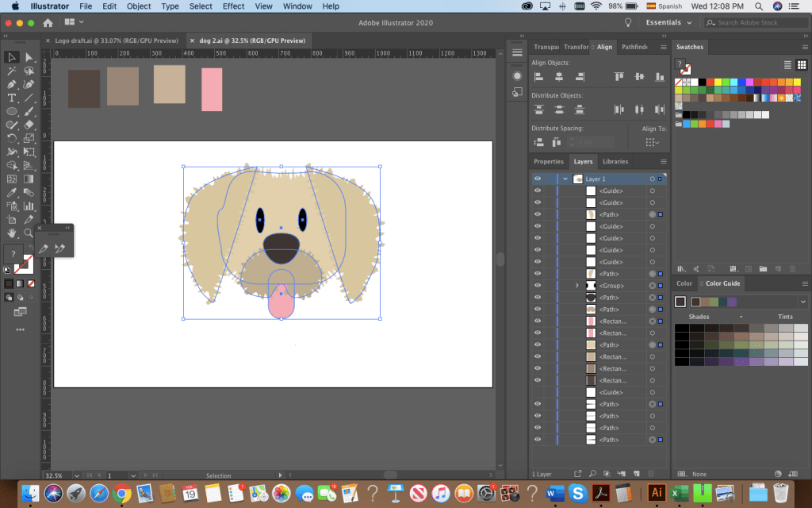
Task: Choose the Hand tool
Action: [x=12, y=233]
